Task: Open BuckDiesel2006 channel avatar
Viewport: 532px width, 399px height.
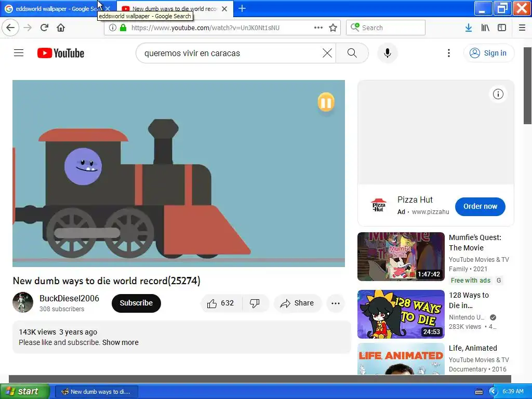Action: tap(23, 302)
